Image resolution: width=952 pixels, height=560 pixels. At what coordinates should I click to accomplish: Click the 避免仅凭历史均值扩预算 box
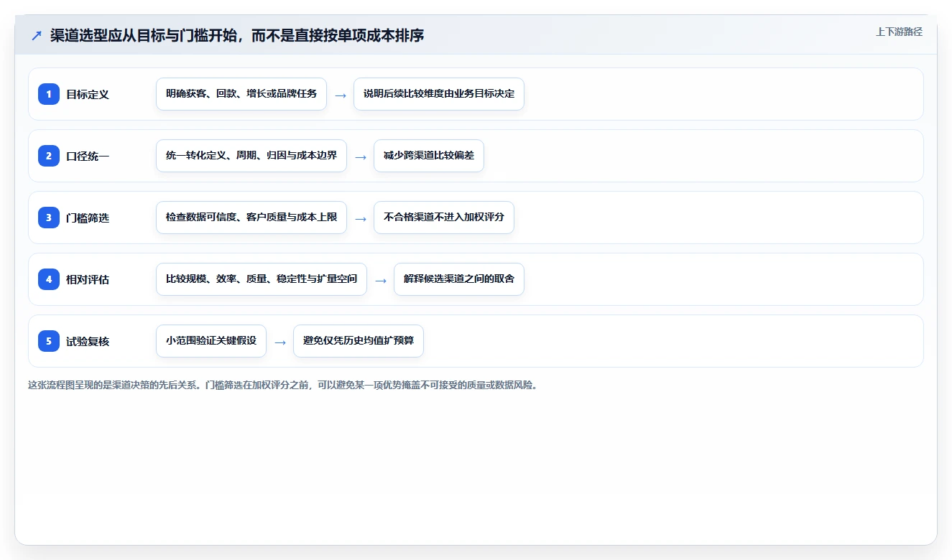359,341
